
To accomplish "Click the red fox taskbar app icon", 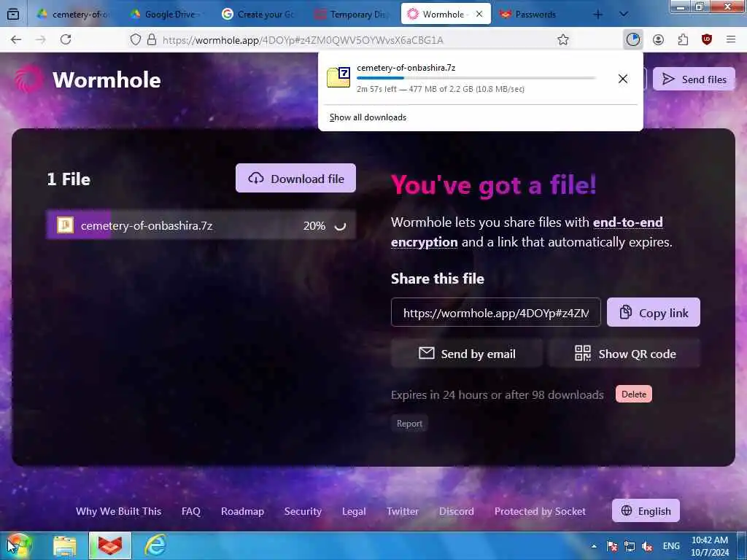I will pyautogui.click(x=110, y=545).
